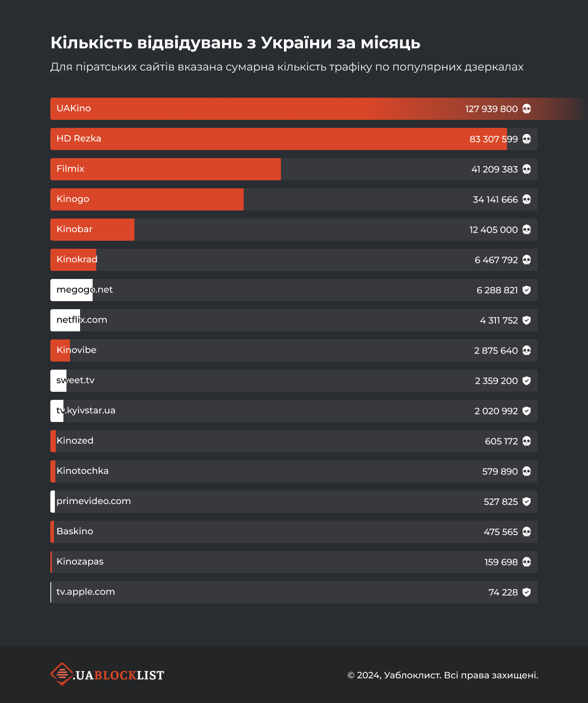The height and width of the screenshot is (703, 588).
Task: Click the tv.kyivstar.ua site label
Action: [86, 410]
